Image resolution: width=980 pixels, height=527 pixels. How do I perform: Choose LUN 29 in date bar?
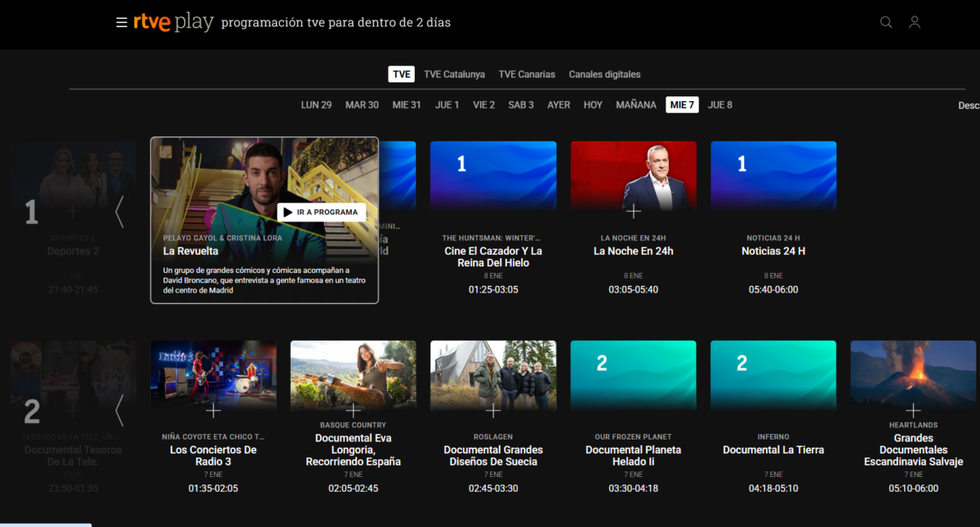point(316,105)
